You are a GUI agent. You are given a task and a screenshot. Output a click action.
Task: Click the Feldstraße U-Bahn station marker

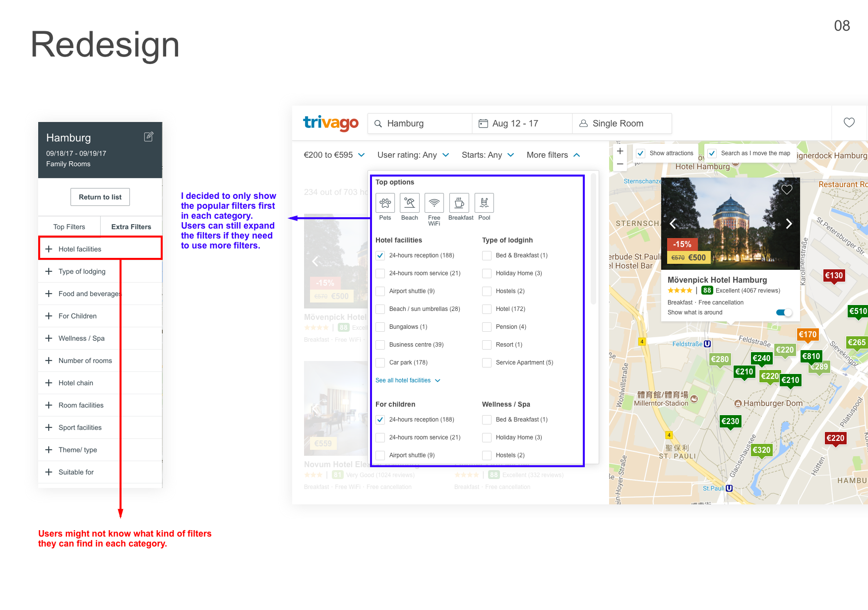[x=707, y=344]
